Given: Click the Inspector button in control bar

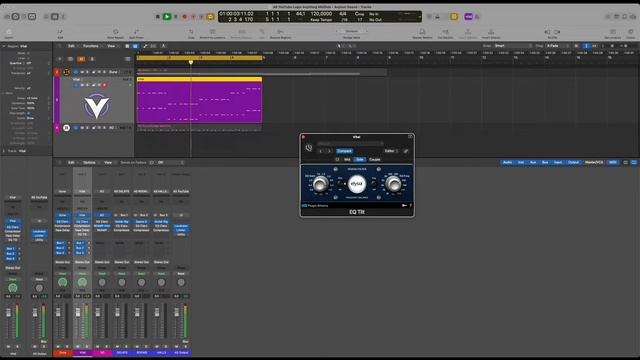Looking at the screenshot, I should 16,17.
